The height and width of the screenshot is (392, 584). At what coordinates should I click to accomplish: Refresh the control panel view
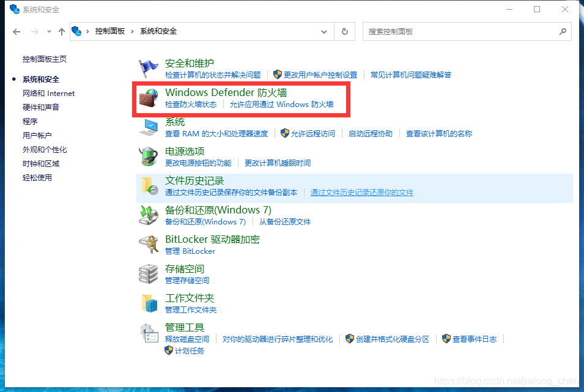pos(344,32)
